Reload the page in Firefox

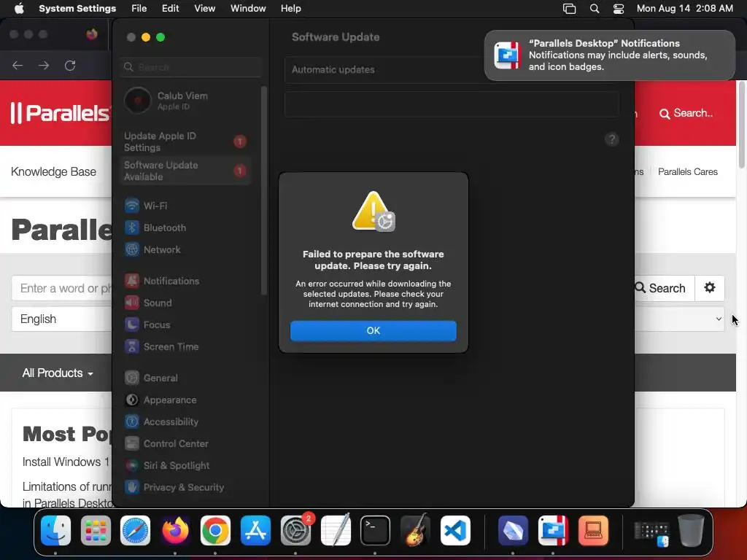pos(70,65)
